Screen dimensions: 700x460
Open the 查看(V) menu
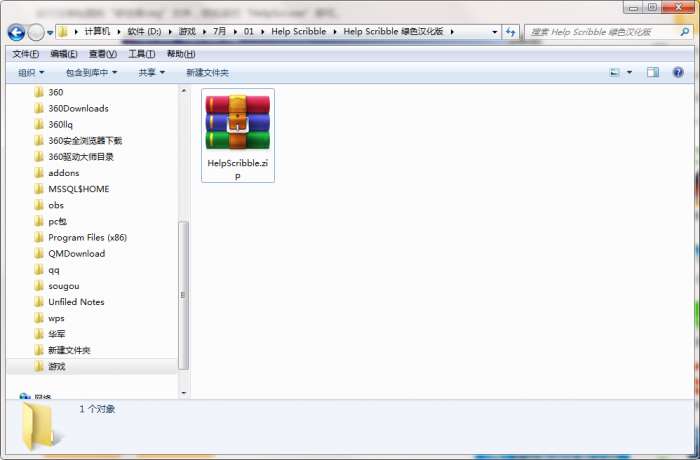click(x=103, y=54)
